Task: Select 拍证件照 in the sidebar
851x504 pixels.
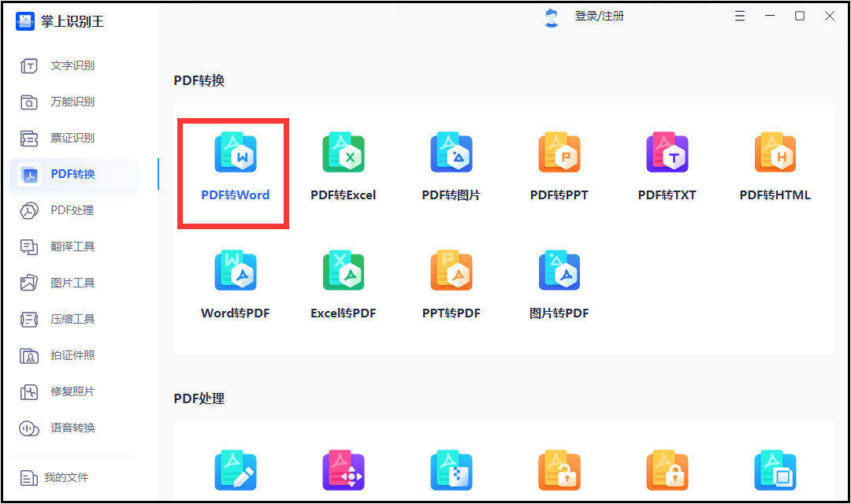Action: [x=72, y=355]
